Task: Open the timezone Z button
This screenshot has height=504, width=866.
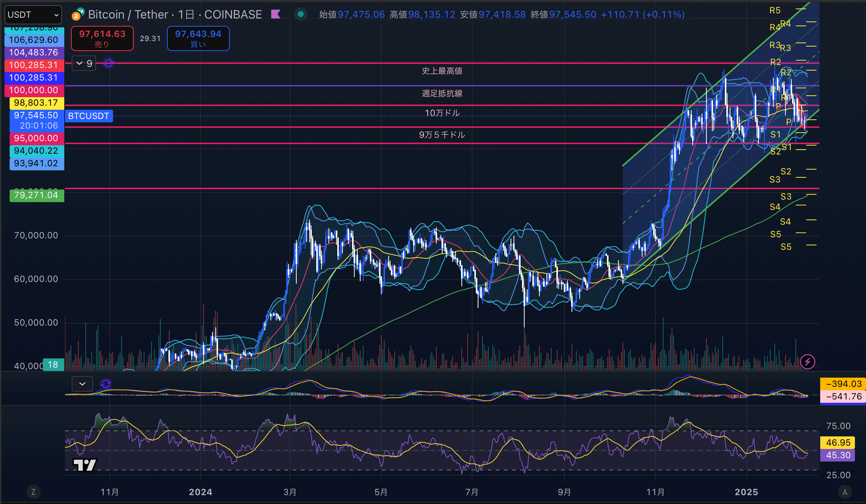Action: (x=33, y=492)
